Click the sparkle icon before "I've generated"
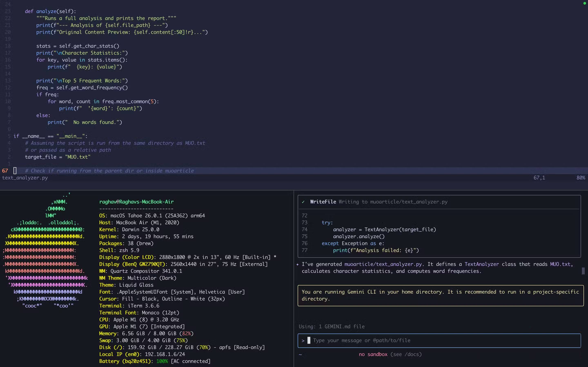 [298, 264]
